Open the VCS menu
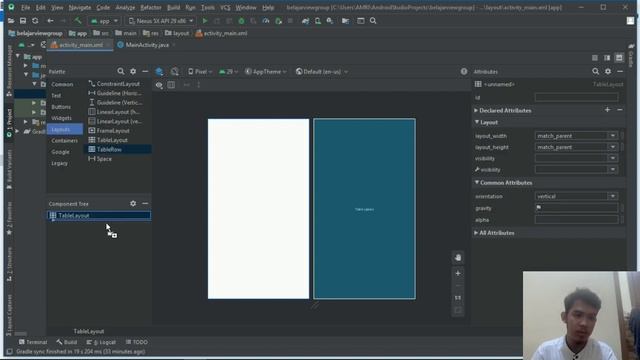The height and width of the screenshot is (360, 640). coord(225,7)
